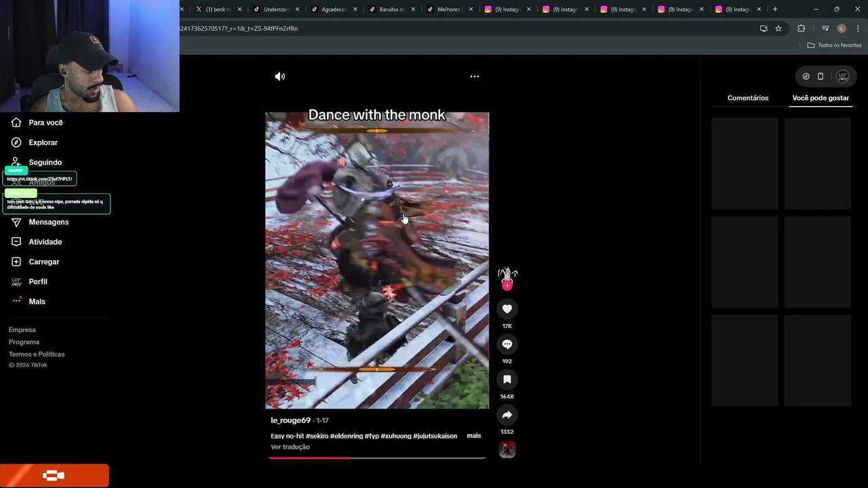Viewport: 868px width, 488px height.
Task: Click the #sekiro hashtag
Action: (317, 436)
